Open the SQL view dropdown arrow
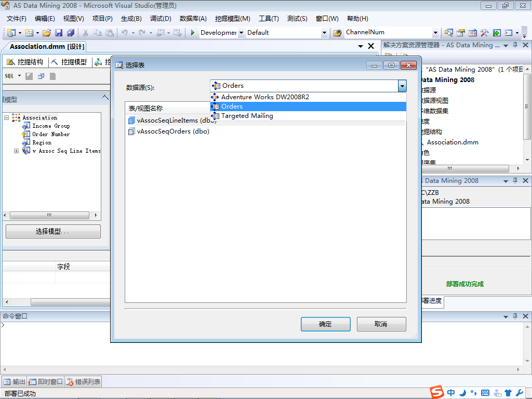 click(x=19, y=76)
